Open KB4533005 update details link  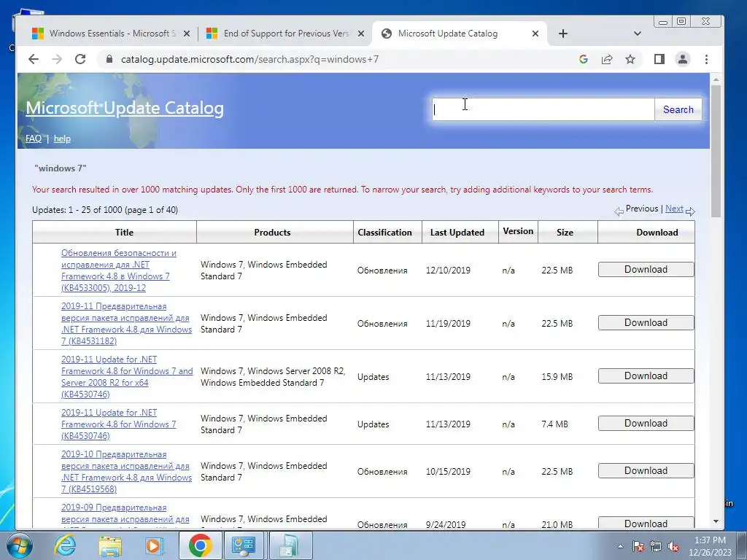tap(119, 271)
